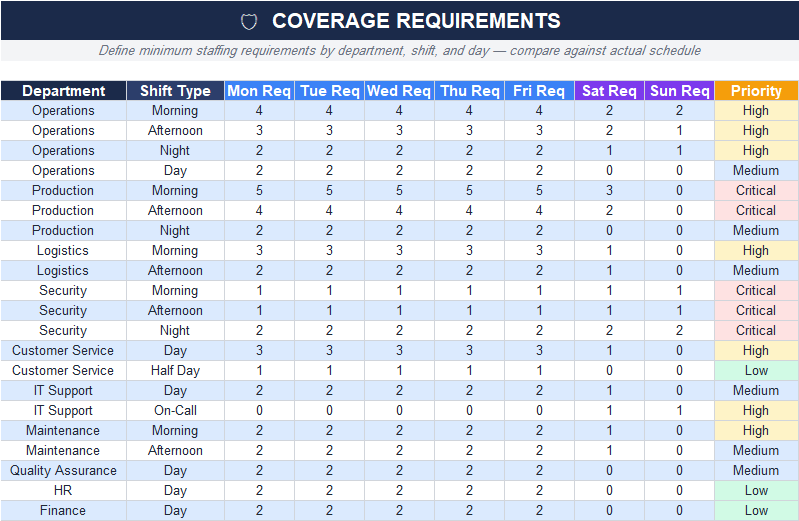Select Critical priority for Security Morning
This screenshot has width=799, height=521.
coord(756,291)
